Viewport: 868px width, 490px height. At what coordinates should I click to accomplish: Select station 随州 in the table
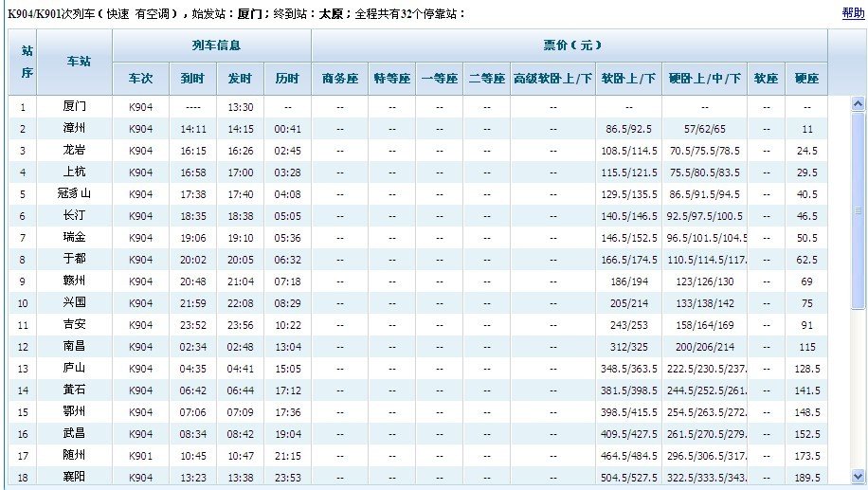tap(74, 455)
